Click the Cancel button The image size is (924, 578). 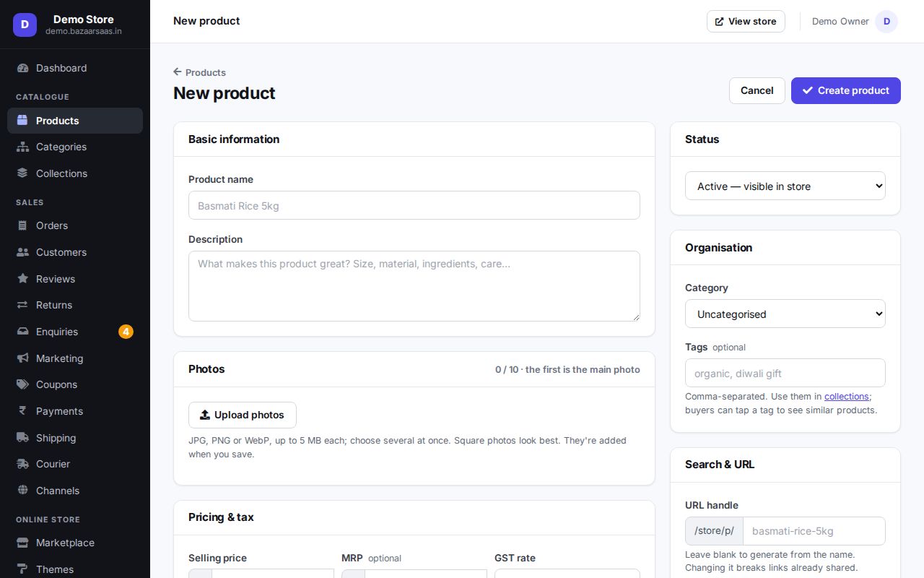point(757,90)
